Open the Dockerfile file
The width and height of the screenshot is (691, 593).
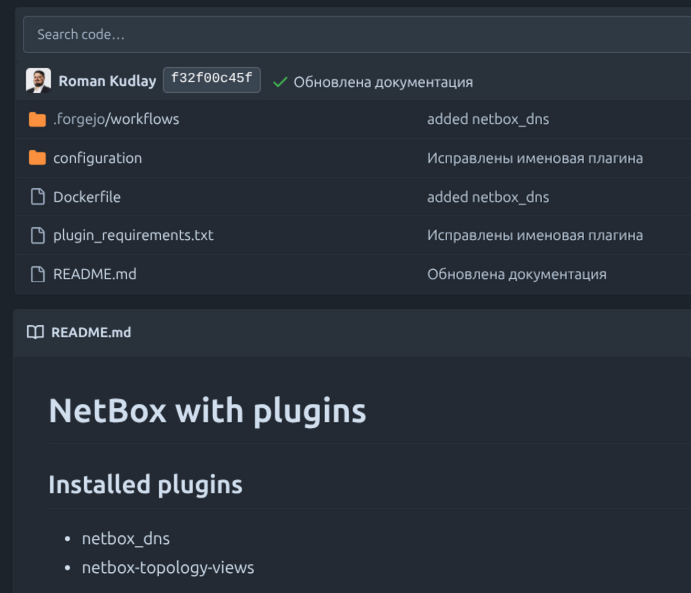(x=87, y=197)
